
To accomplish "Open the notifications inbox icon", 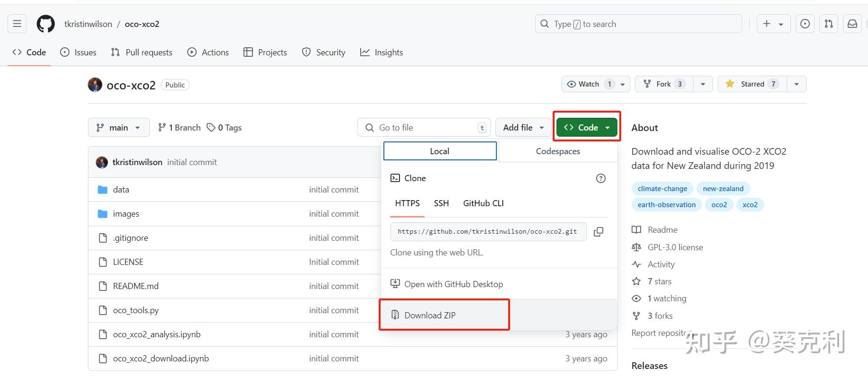I will pyautogui.click(x=852, y=24).
